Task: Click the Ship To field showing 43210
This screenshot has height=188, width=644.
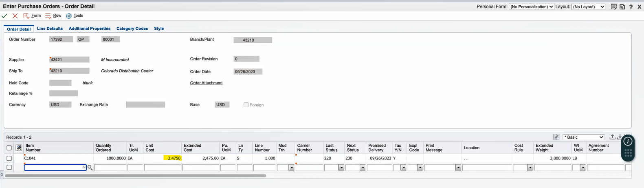Action: point(69,71)
